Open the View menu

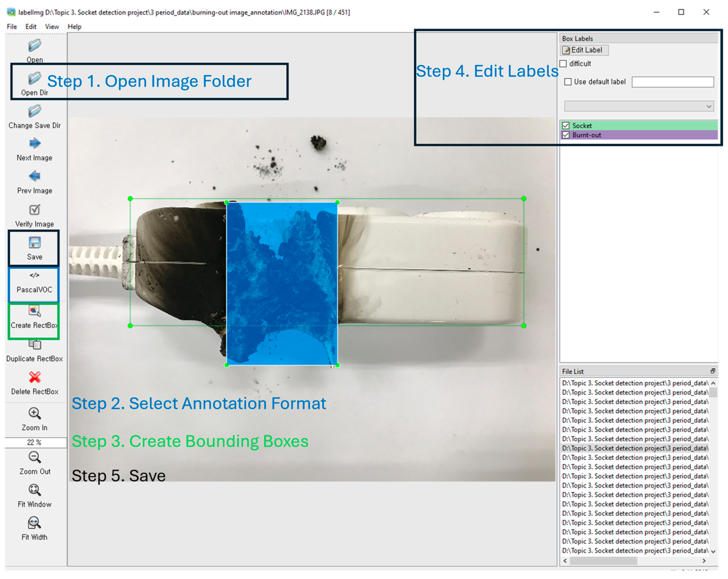pos(52,27)
